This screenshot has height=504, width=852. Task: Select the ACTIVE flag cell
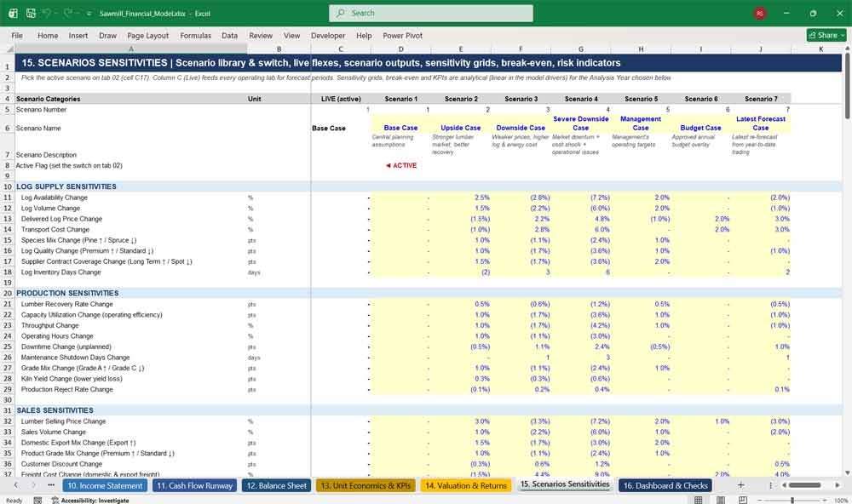pyautogui.click(x=400, y=165)
